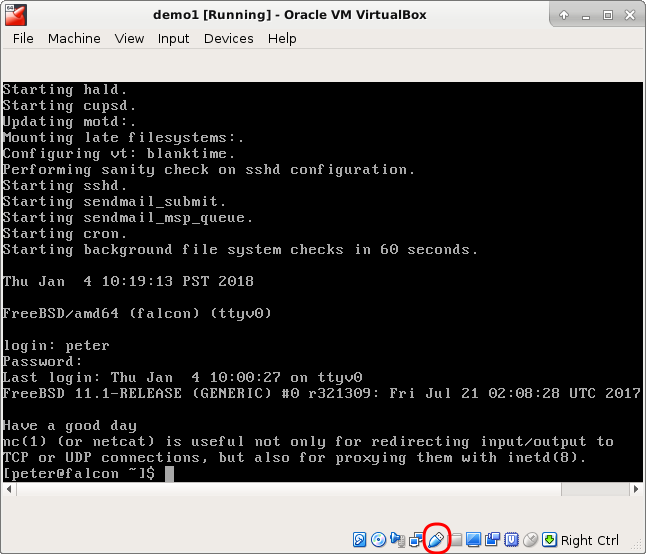Open the Input menu

(173, 39)
